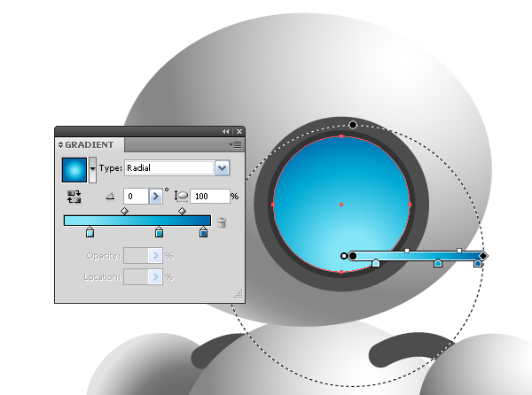Image resolution: width=532 pixels, height=395 pixels.
Task: Select the middle stop on canvas gradient annotator
Action: point(438,263)
